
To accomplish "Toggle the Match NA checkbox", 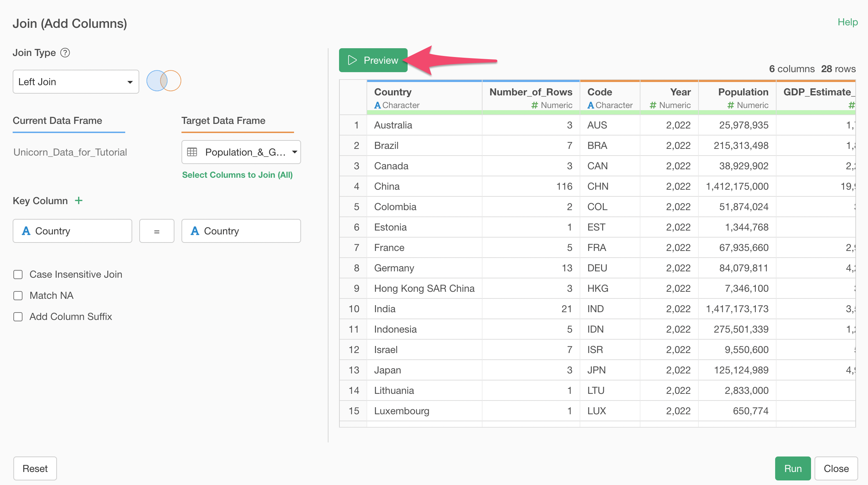I will 18,296.
